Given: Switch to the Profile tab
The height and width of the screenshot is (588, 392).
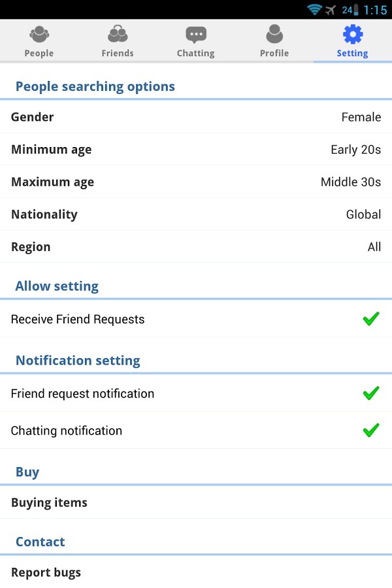Looking at the screenshot, I should coord(274,41).
